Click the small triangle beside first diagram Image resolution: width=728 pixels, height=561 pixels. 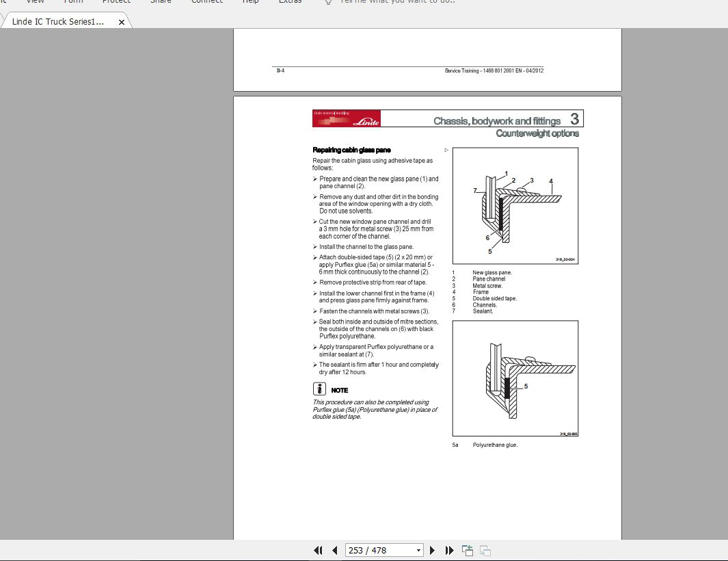446,150
